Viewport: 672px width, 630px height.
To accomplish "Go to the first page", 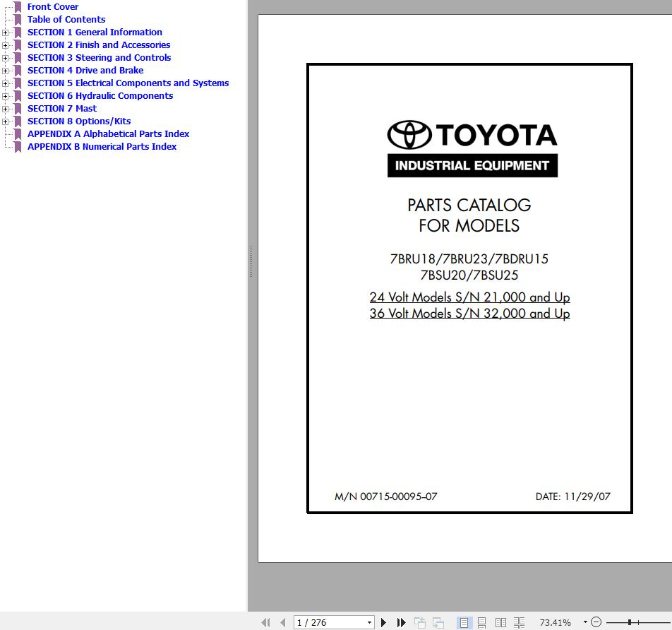I will pos(265,622).
